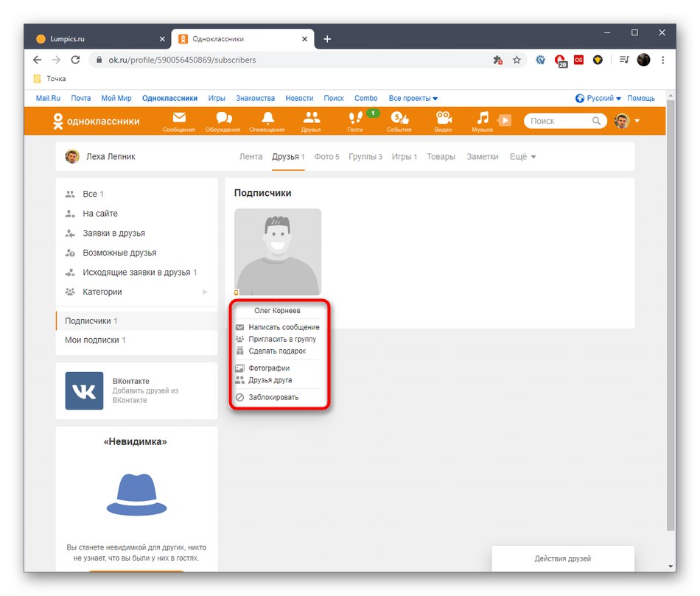Screen dimensions: 700x596
Task: Open the Друзья friends icon in the orange bar
Action: pos(311,121)
